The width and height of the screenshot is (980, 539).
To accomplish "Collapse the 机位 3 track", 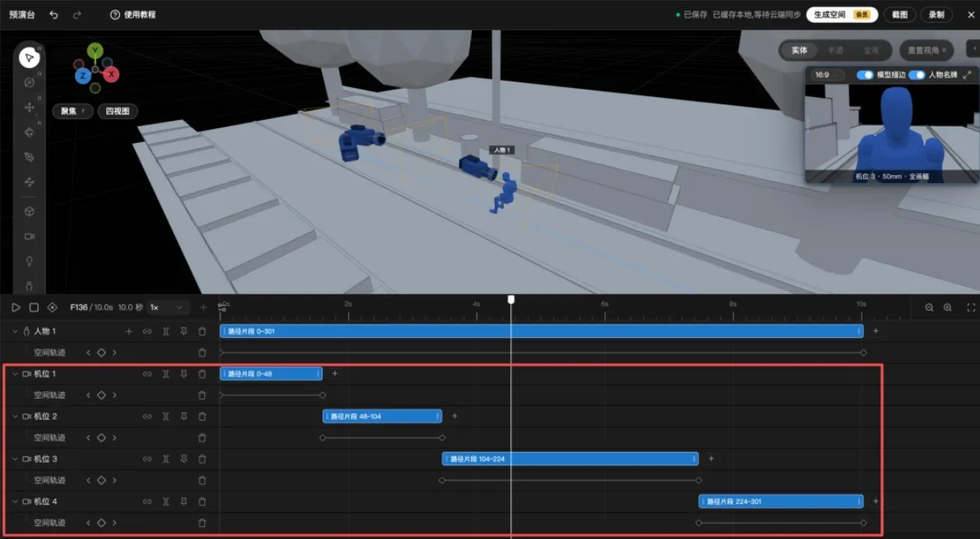I will point(15,459).
